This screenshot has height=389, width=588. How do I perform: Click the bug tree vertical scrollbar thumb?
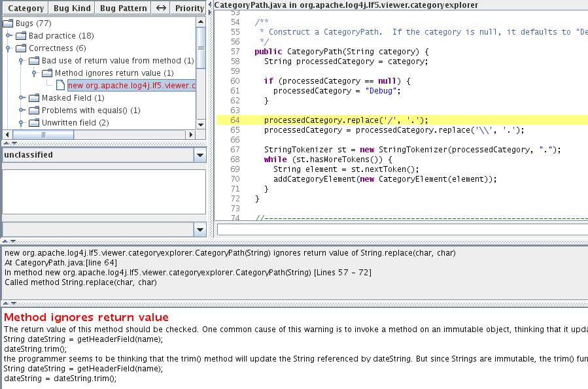coord(201,48)
